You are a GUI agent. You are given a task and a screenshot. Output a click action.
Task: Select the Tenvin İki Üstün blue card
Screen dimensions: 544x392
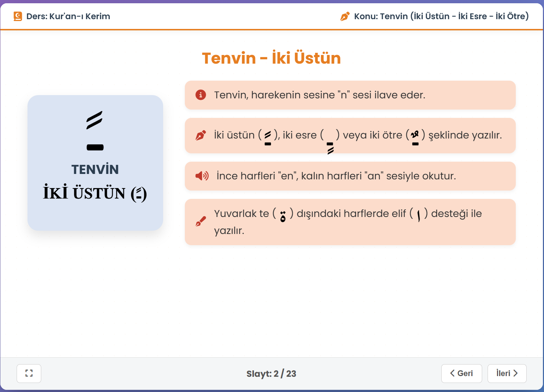(x=95, y=163)
